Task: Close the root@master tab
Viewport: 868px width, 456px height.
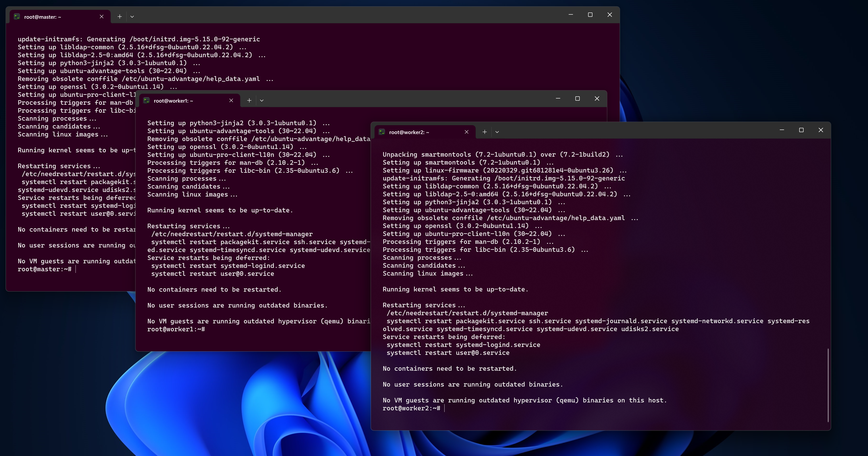Action: pyautogui.click(x=101, y=17)
